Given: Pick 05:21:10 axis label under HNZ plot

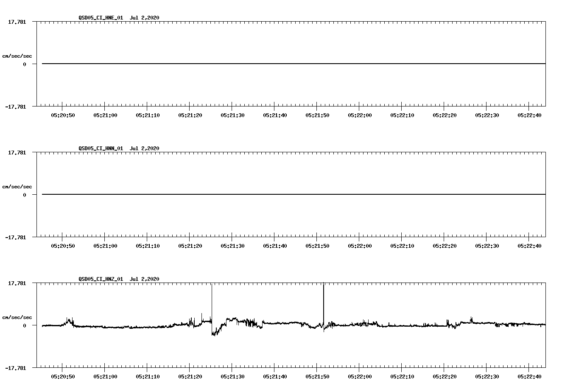Looking at the screenshot, I should 148,377.
